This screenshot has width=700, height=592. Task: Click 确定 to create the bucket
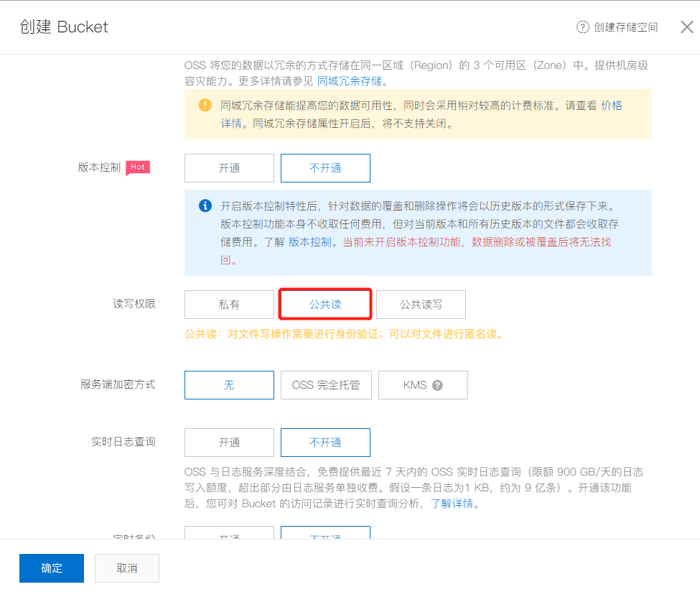[x=51, y=568]
